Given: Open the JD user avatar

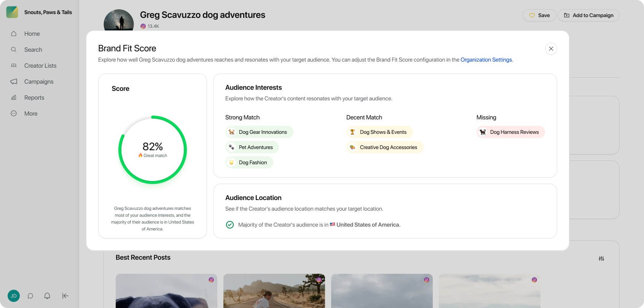Looking at the screenshot, I should 14,296.
